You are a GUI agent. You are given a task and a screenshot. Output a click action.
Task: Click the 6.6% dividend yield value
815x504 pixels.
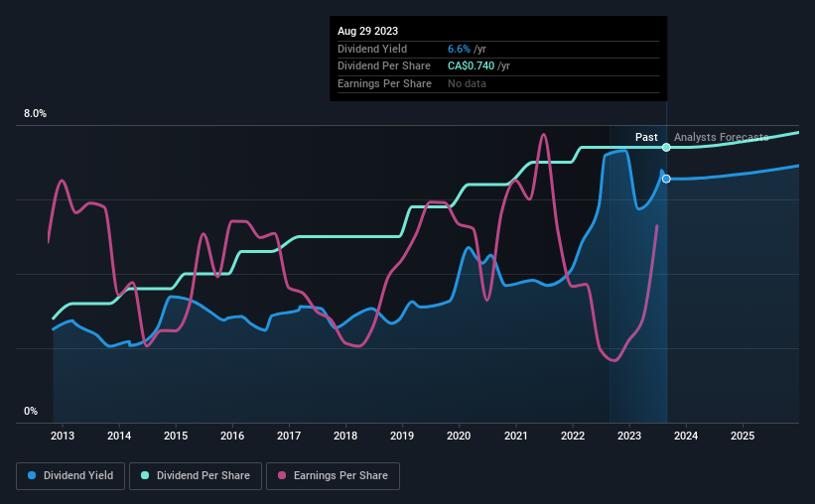tap(459, 49)
